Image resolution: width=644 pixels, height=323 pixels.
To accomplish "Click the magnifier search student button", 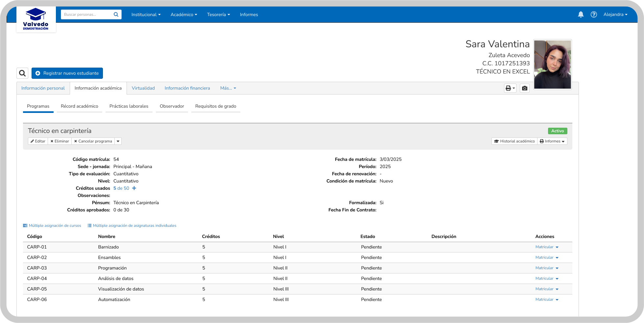I will pos(22,73).
